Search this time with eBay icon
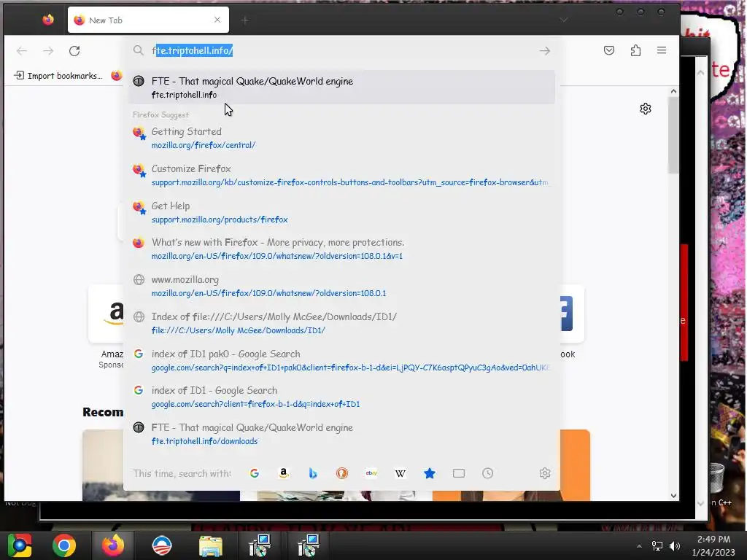The width and height of the screenshot is (747, 560). click(x=371, y=473)
